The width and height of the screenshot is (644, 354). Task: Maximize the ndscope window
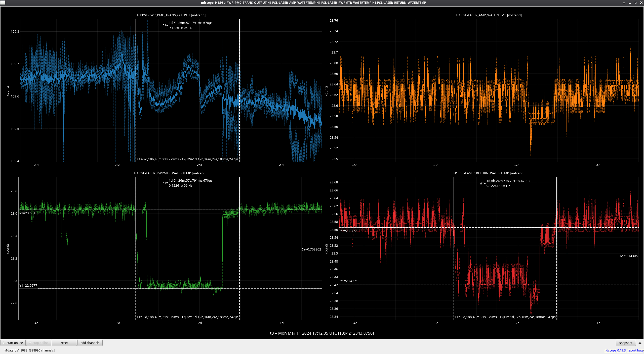pyautogui.click(x=635, y=3)
